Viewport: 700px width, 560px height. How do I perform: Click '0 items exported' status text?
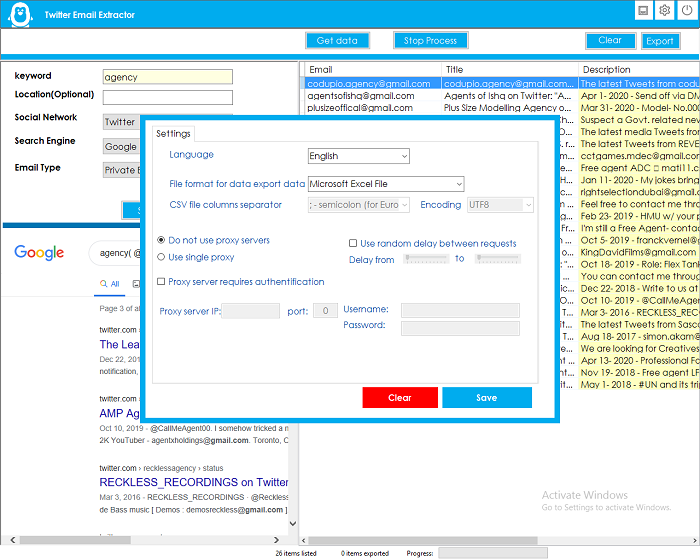(365, 554)
